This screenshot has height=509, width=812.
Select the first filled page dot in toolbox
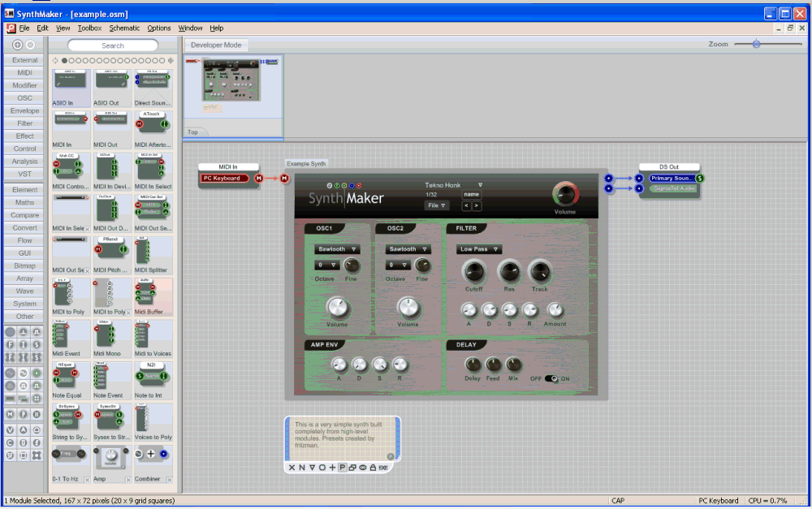65,61
